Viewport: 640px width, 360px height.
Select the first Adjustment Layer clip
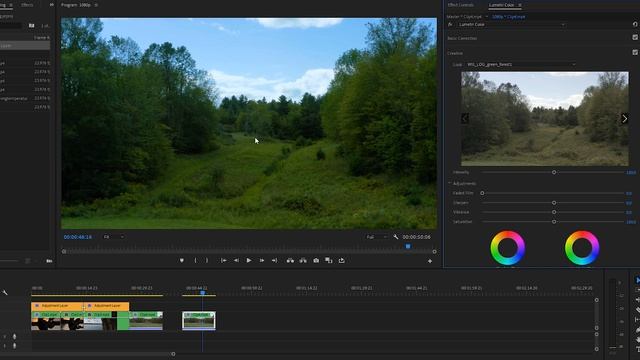57,306
